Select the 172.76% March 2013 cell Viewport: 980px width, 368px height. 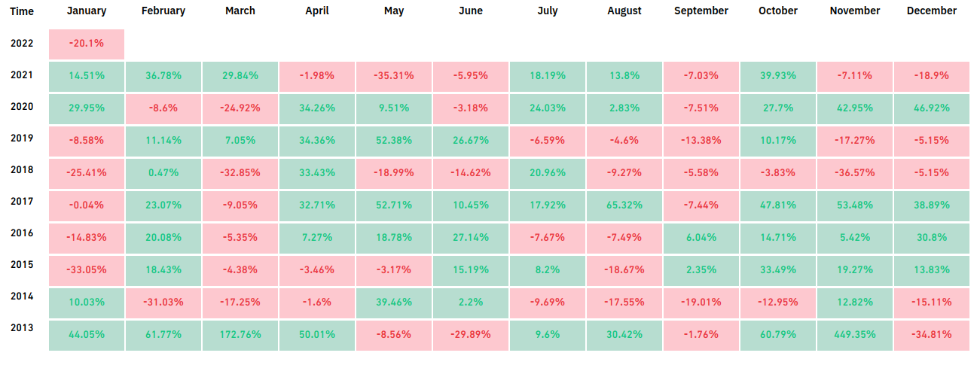tap(240, 335)
